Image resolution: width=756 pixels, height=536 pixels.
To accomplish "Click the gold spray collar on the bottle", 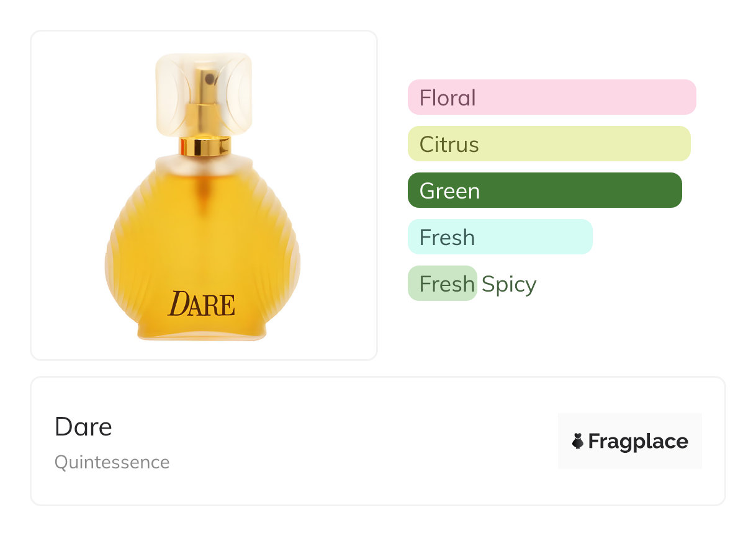I will 204,146.
